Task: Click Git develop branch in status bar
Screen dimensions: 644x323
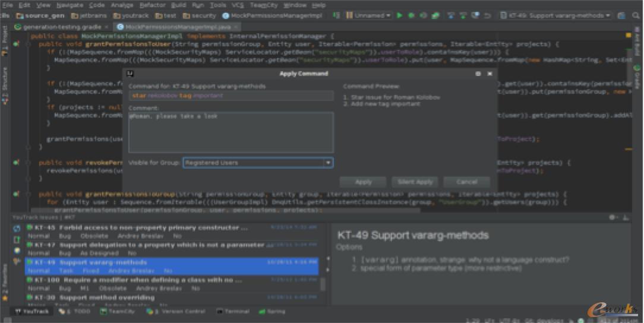Action: click(x=545, y=321)
